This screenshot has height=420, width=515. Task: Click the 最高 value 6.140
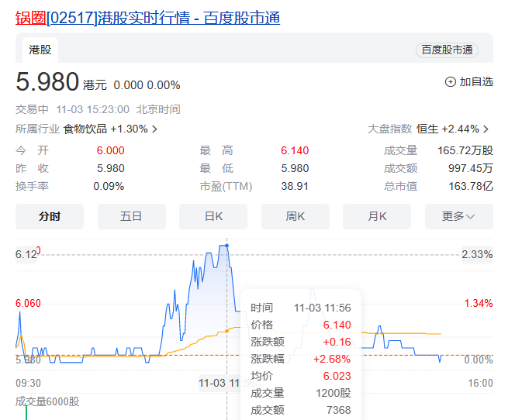coord(295,150)
